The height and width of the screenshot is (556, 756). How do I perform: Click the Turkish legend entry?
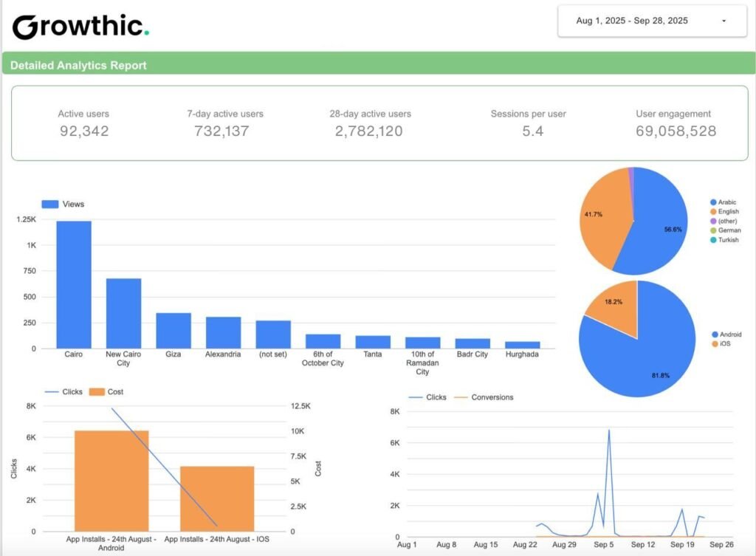728,240
